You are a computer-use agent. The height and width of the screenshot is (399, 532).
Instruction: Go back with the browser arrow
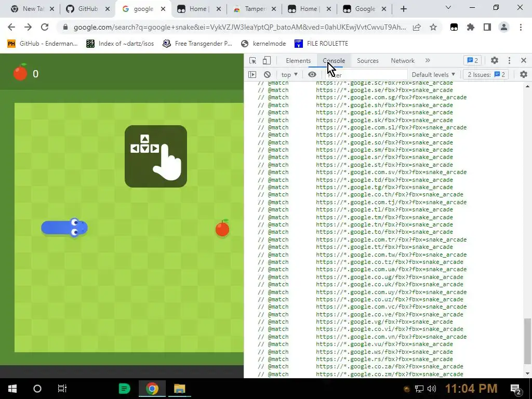coord(11,27)
